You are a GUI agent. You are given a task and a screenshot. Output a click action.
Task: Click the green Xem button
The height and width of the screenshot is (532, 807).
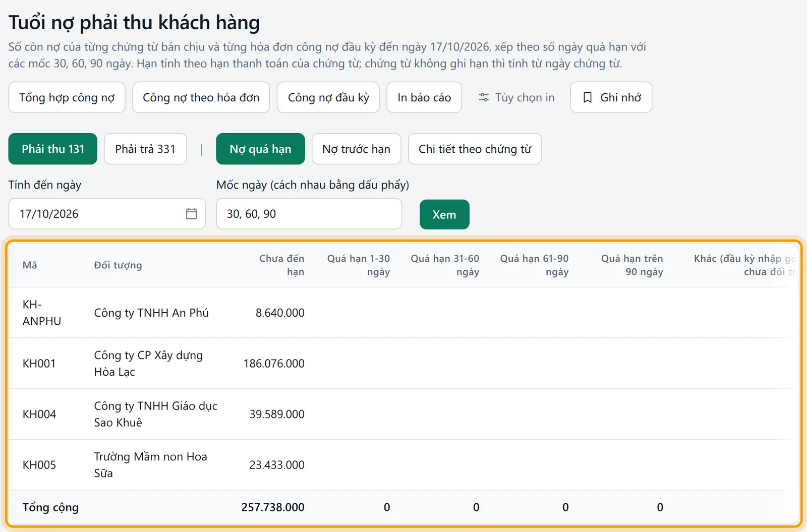tap(444, 214)
